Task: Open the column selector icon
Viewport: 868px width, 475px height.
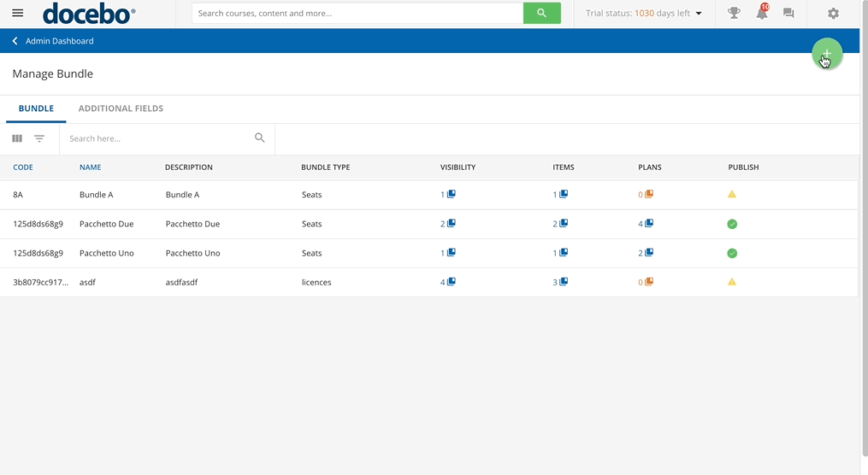Action: pos(17,138)
